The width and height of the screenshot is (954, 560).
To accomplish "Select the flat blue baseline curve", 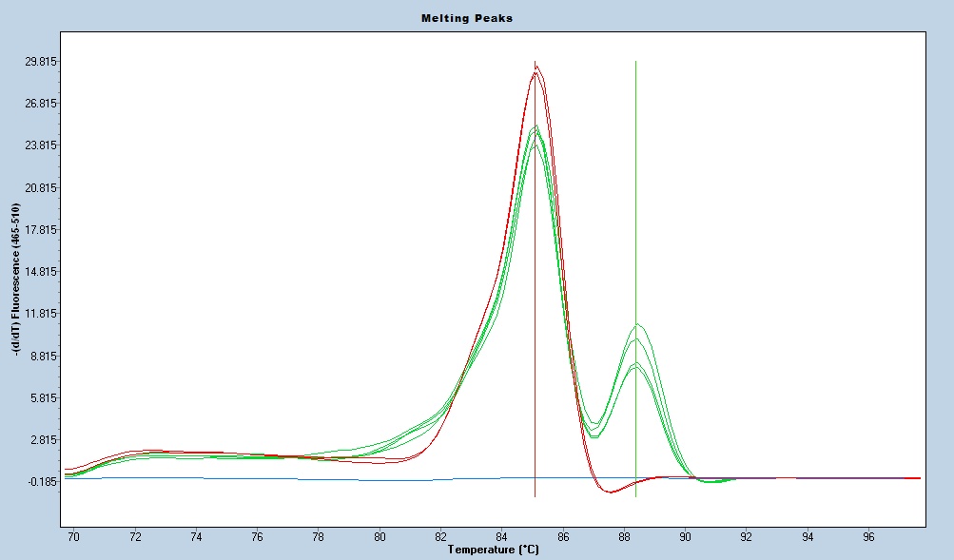I will click(285, 479).
